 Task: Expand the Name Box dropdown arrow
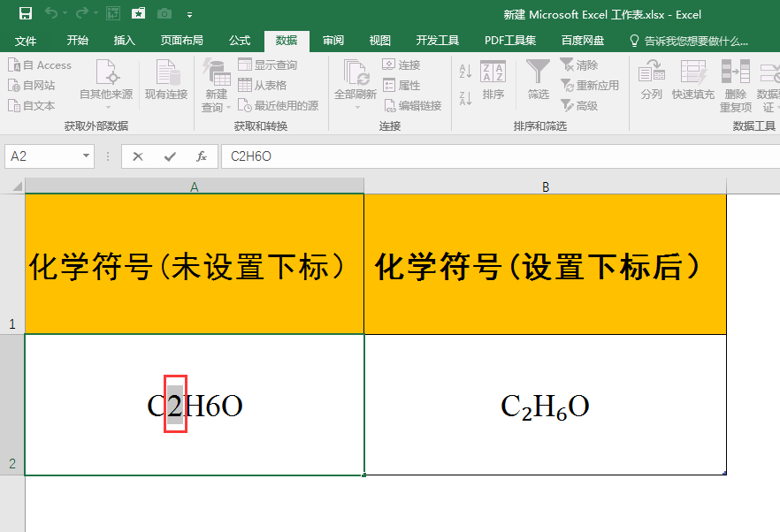pos(86,156)
